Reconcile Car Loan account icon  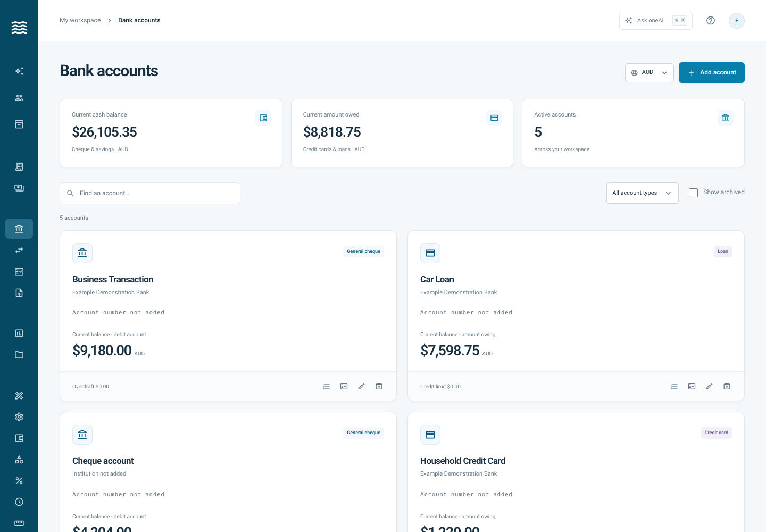[x=692, y=386]
